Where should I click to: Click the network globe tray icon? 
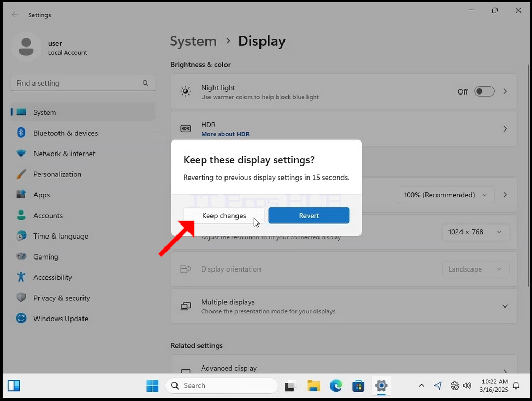click(x=454, y=386)
